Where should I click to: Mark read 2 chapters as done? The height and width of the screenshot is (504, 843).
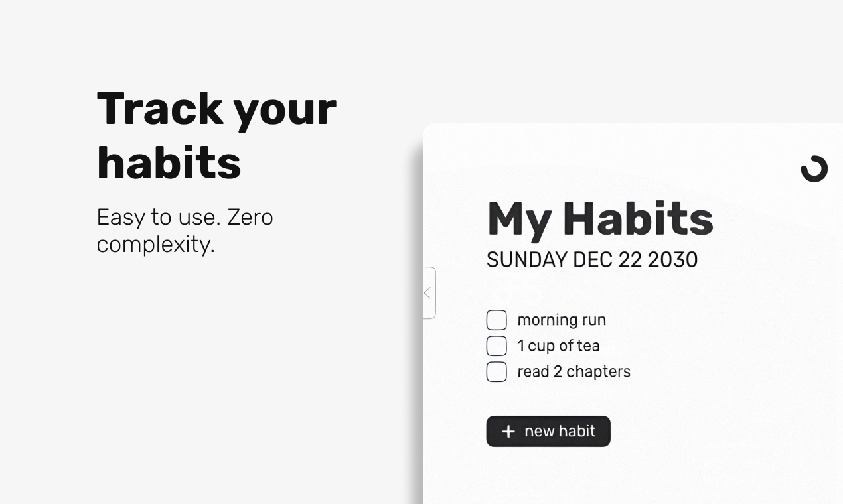click(497, 371)
